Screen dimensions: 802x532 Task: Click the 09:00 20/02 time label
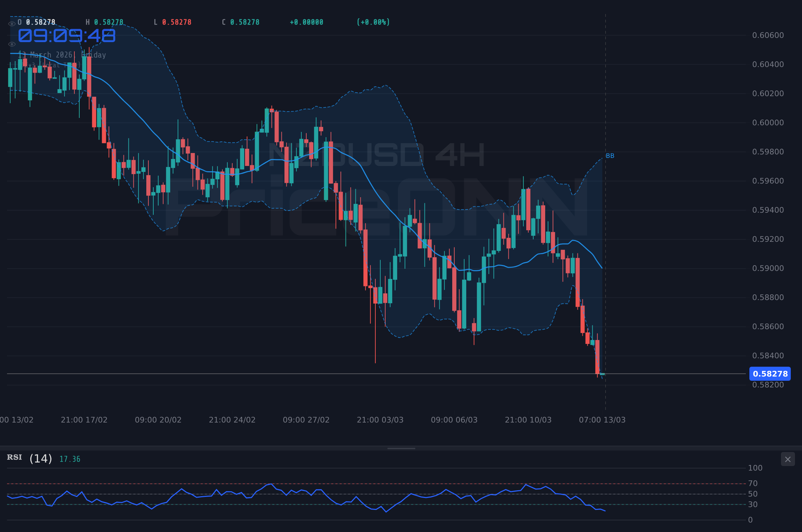pos(158,420)
